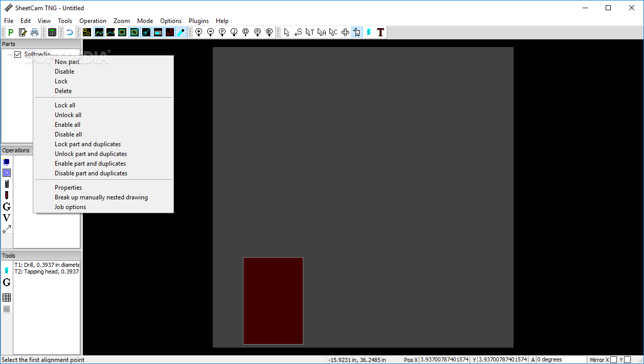Open the Tools menu
The height and width of the screenshot is (364, 644).
point(65,21)
